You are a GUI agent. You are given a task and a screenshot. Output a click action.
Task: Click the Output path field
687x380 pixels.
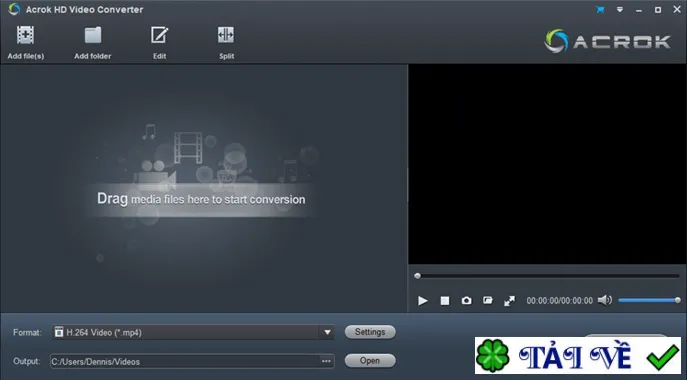click(x=192, y=361)
